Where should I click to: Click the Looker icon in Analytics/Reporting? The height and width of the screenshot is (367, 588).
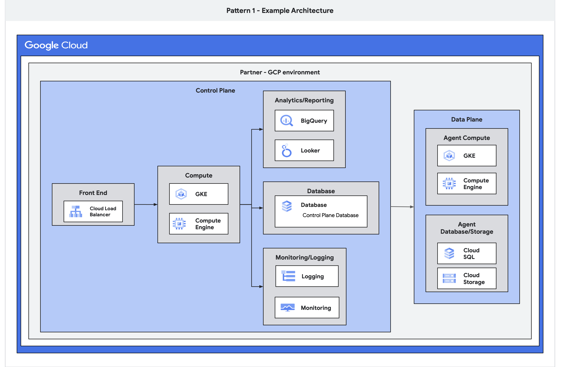click(287, 150)
